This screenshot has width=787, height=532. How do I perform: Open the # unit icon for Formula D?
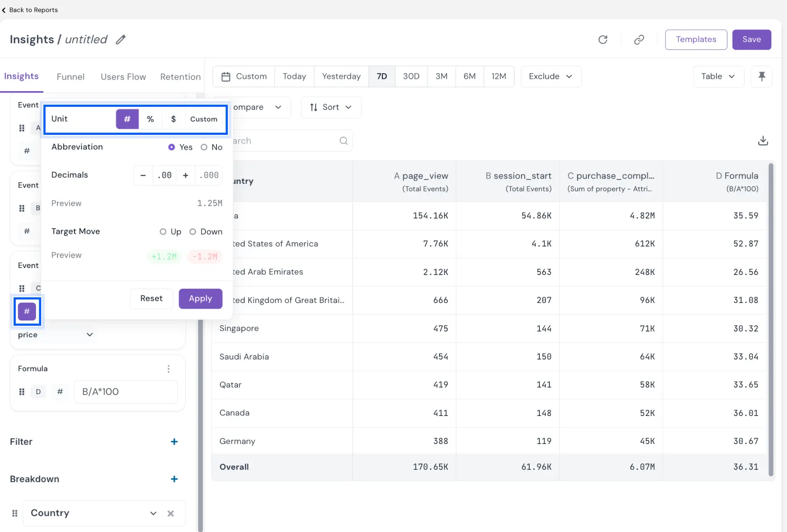(60, 391)
